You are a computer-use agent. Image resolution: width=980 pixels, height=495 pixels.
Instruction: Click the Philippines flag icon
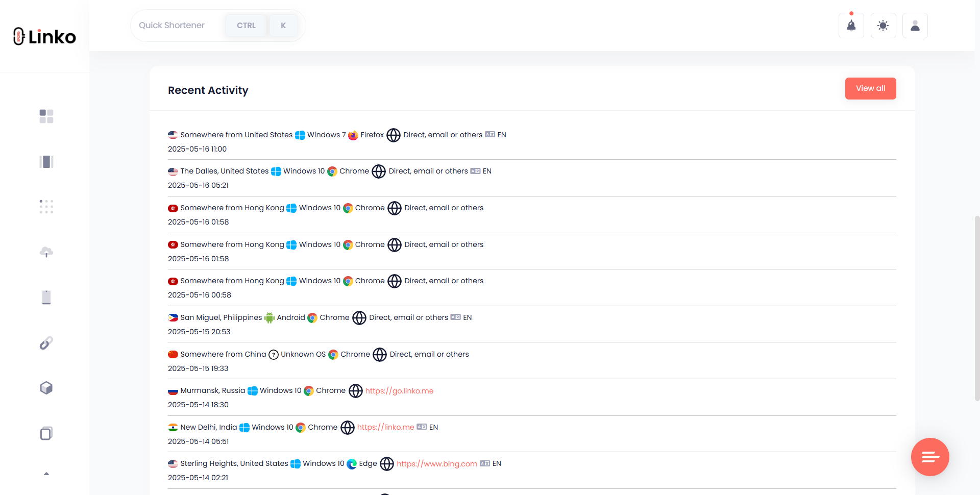(x=173, y=317)
